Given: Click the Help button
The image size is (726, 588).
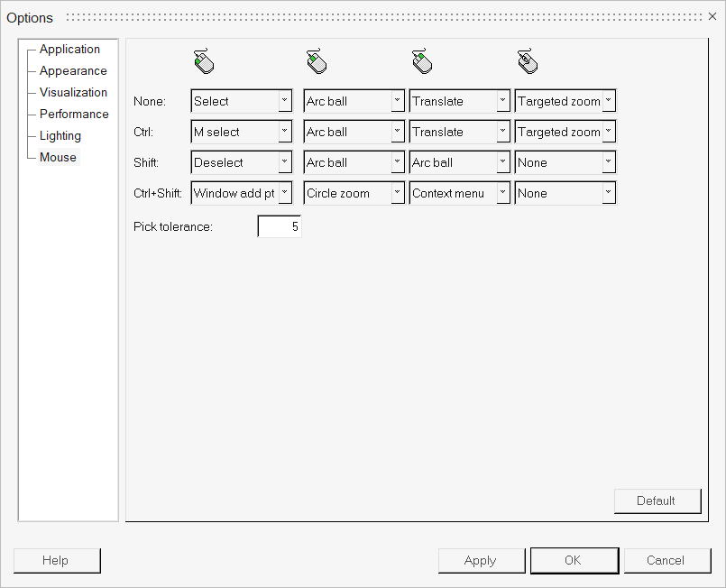Looking at the screenshot, I should pos(57,561).
